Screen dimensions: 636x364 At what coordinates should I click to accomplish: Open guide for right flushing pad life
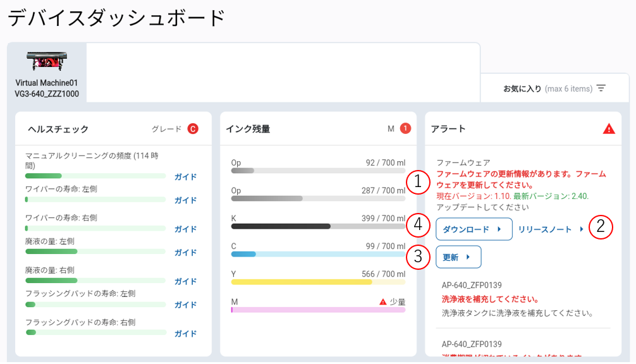[185, 334]
